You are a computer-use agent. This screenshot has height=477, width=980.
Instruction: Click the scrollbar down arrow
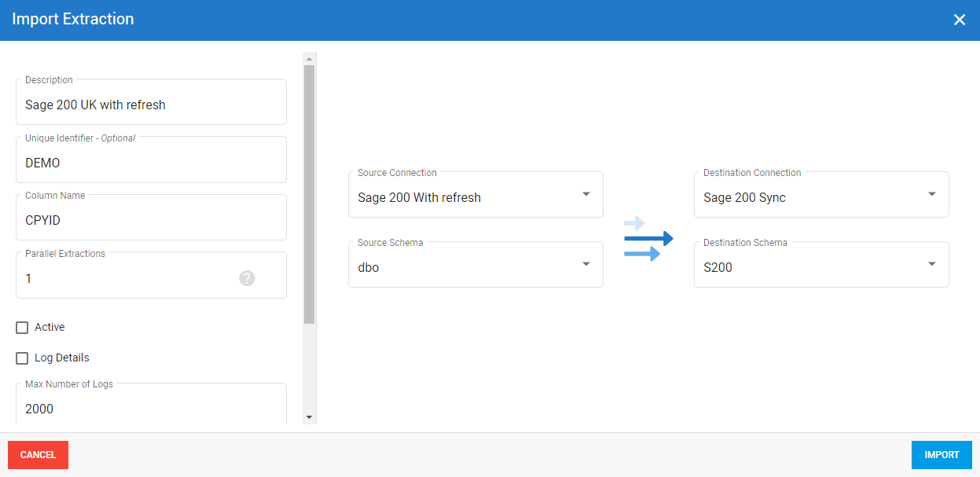(x=309, y=417)
